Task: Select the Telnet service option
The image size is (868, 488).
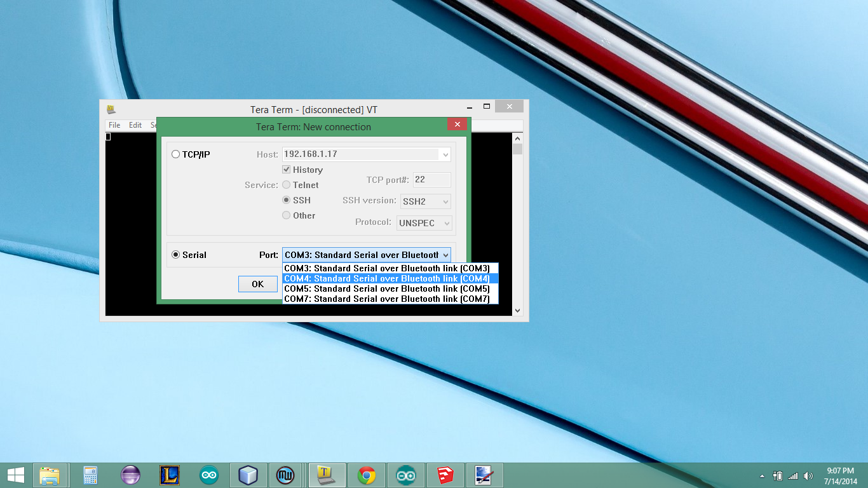Action: click(x=287, y=185)
